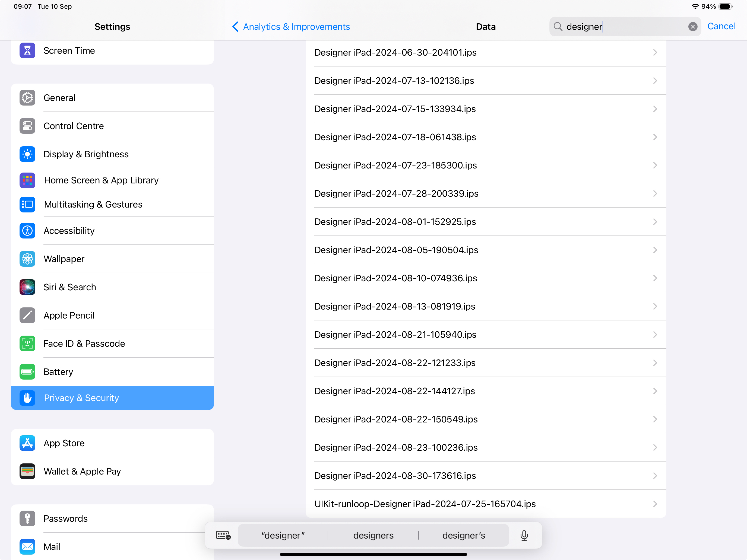This screenshot has height=560, width=747.
Task: Tap the Face ID & Passcode icon
Action: click(x=27, y=344)
